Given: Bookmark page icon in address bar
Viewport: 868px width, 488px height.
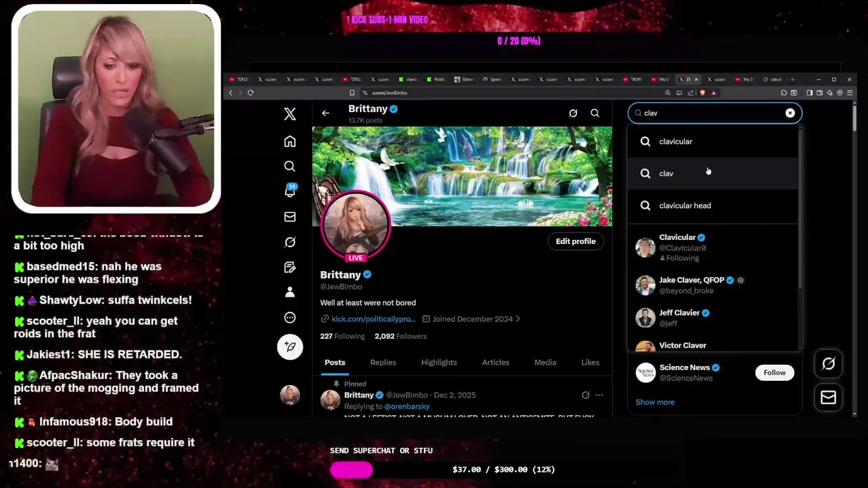Looking at the screenshot, I should pos(352,93).
